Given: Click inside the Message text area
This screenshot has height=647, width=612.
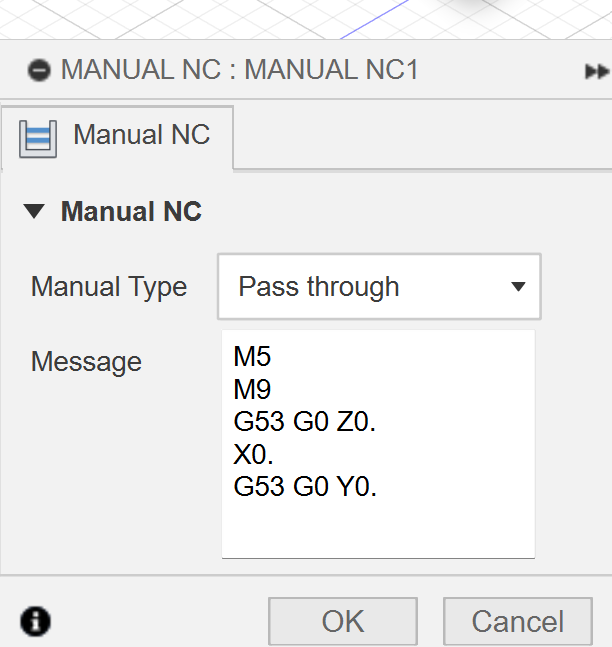Looking at the screenshot, I should (378, 444).
